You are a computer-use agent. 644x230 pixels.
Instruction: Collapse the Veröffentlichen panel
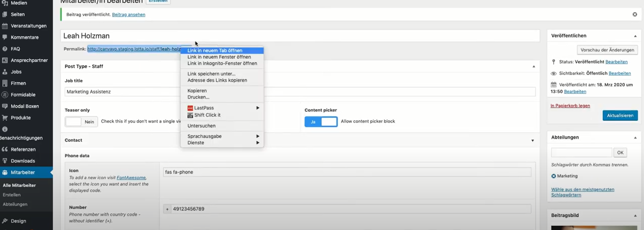(635, 36)
